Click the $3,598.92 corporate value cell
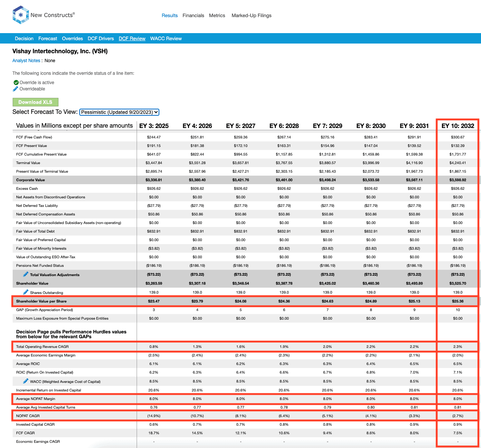481x448 pixels. [458, 180]
